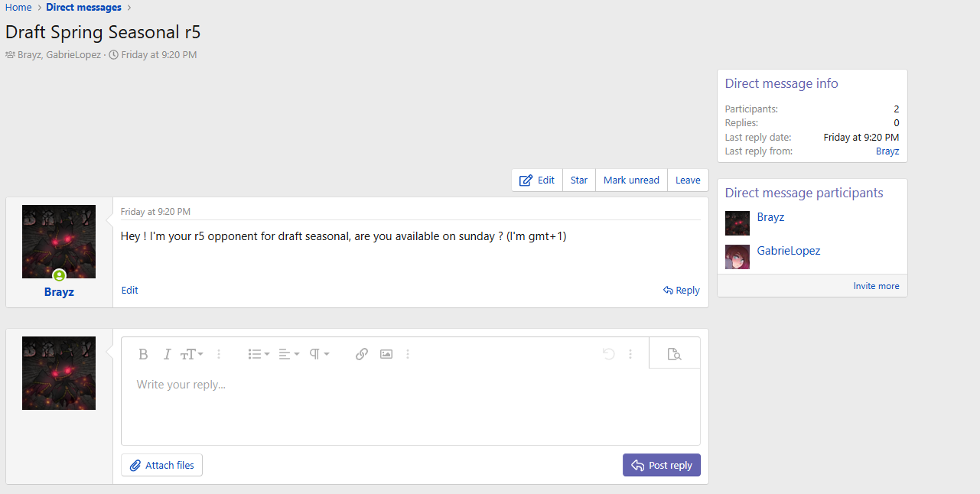Screen dimensions: 980x494
Task: Insert a link using the chain icon
Action: coord(362,354)
